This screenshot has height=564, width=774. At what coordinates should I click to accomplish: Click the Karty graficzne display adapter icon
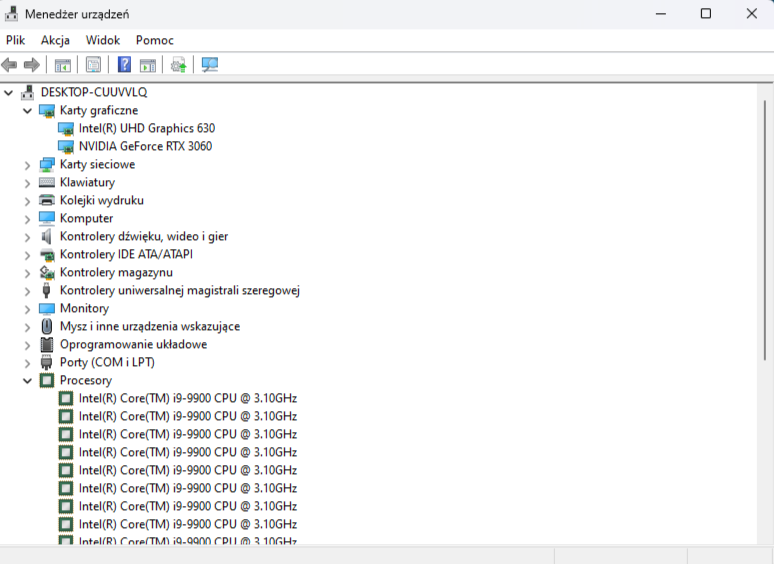(47, 111)
